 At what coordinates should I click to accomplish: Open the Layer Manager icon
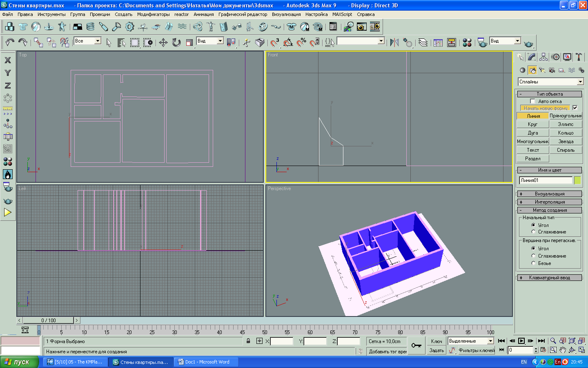coord(423,42)
